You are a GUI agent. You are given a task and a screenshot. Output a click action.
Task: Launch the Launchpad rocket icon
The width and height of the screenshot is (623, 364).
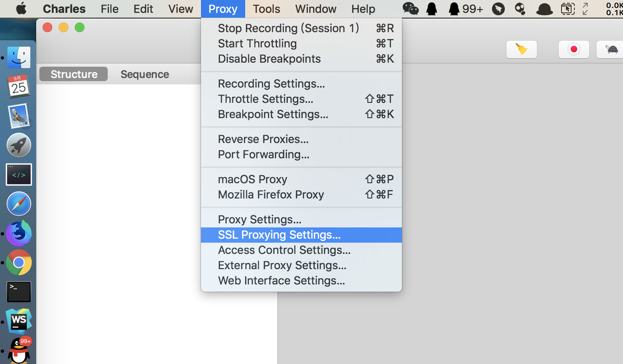click(19, 145)
